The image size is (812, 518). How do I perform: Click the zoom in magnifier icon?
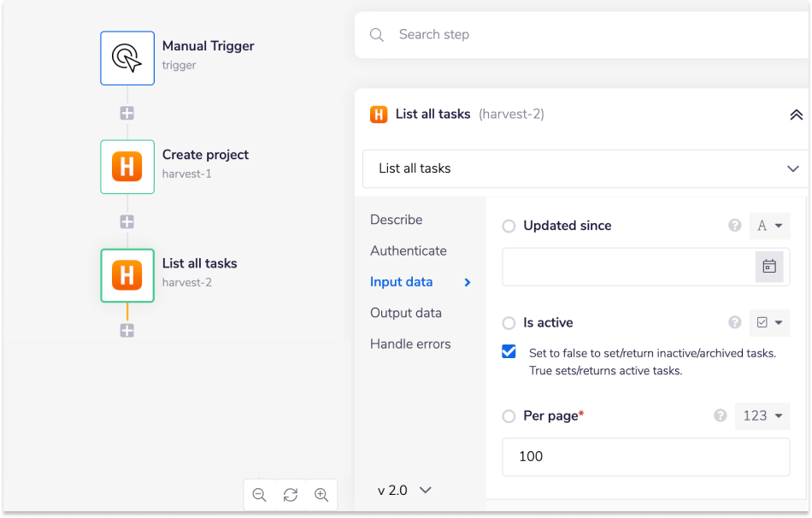tap(321, 495)
